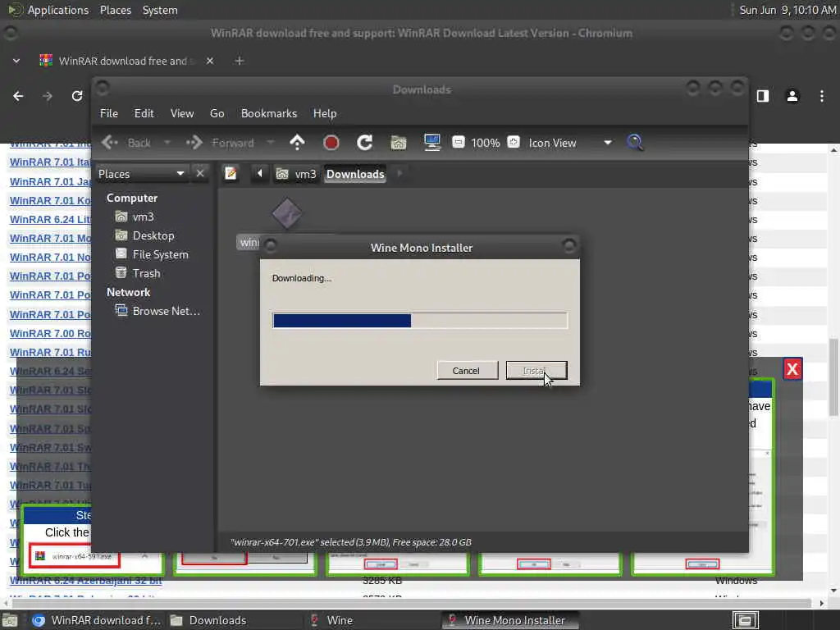Screen dimensions: 840x630
Task: Close the Places side pane
Action: pyautogui.click(x=200, y=174)
